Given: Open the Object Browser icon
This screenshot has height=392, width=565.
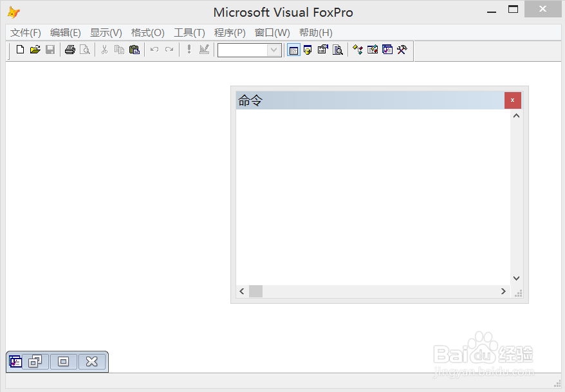Looking at the screenshot, I should coord(373,50).
